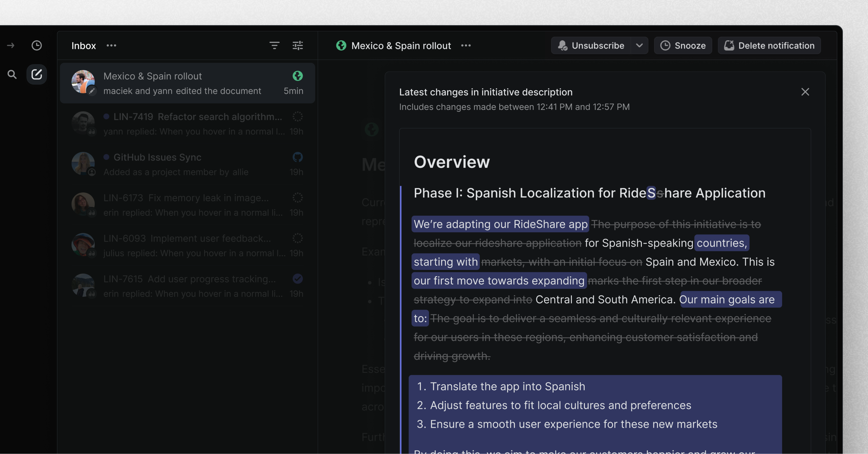868x454 pixels.
Task: Select the Mexico & Spain rollout notification
Action: (187, 83)
